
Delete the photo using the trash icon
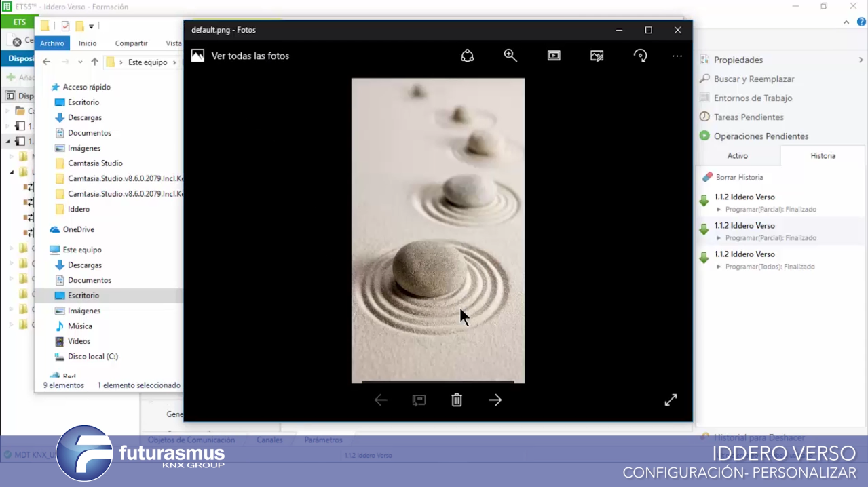[457, 400]
